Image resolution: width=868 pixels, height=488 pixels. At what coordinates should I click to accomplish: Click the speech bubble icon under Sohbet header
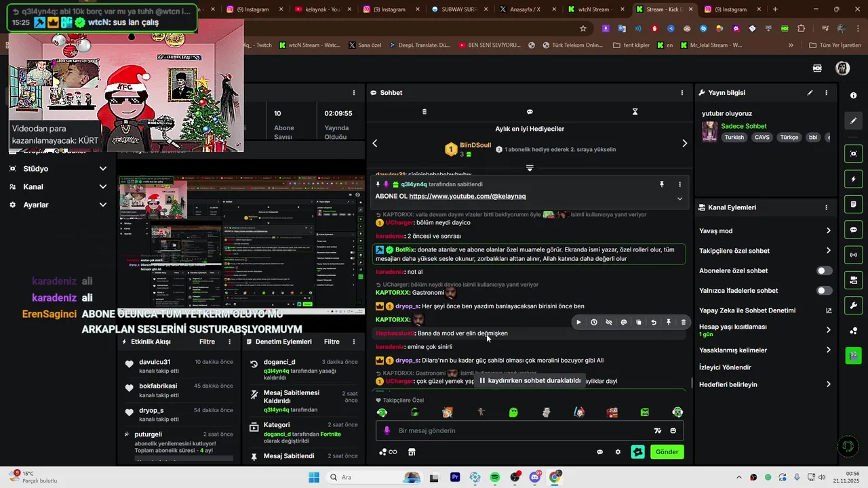coord(530,112)
